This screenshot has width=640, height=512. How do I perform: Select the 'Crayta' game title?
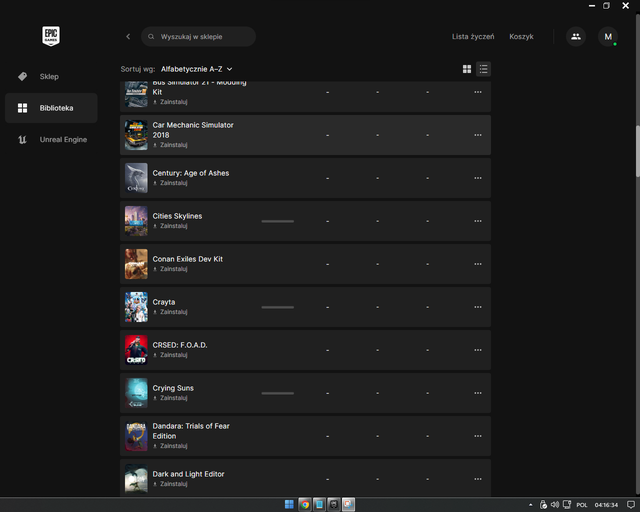point(164,302)
